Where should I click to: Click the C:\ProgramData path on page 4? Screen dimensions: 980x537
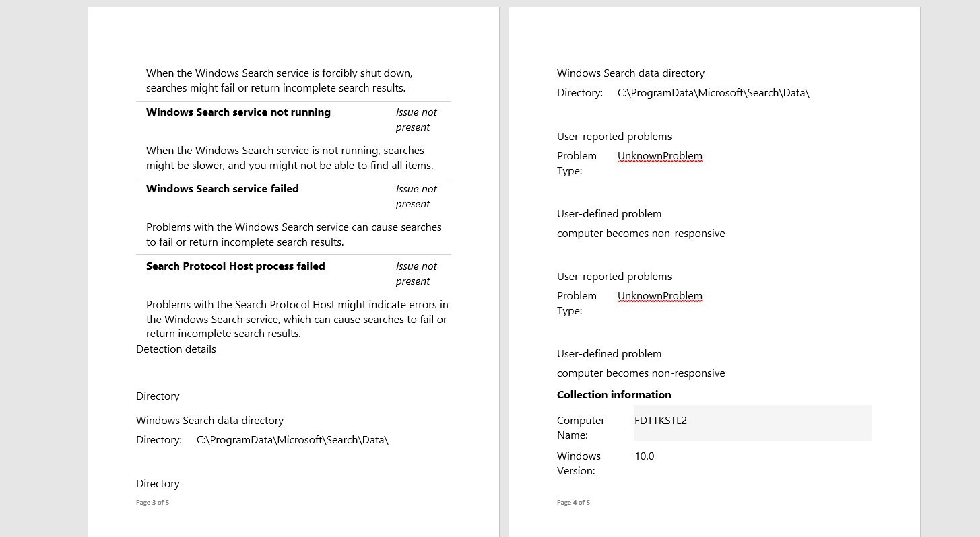point(713,93)
